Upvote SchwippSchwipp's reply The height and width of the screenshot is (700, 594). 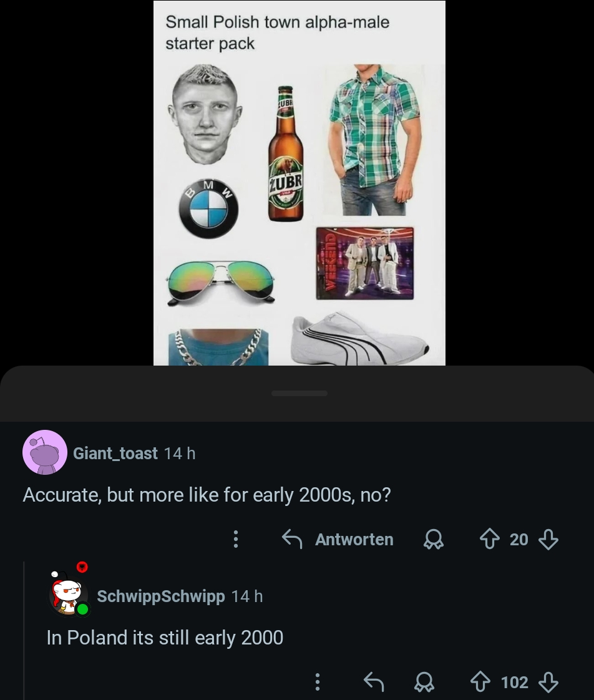click(481, 683)
